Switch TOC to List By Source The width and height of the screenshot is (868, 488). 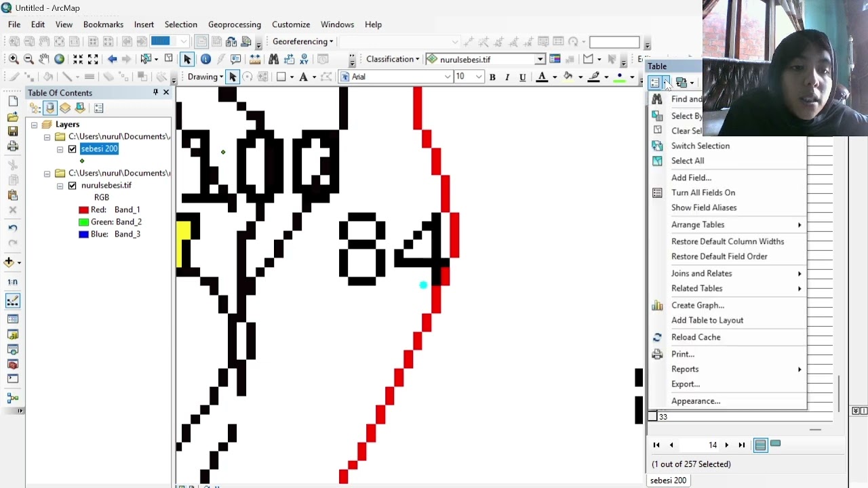[x=50, y=108]
